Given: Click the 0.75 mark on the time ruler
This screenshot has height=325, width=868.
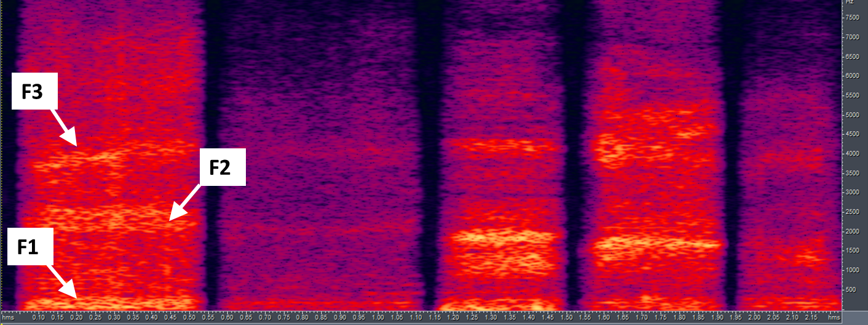Looking at the screenshot, I should 284,318.
